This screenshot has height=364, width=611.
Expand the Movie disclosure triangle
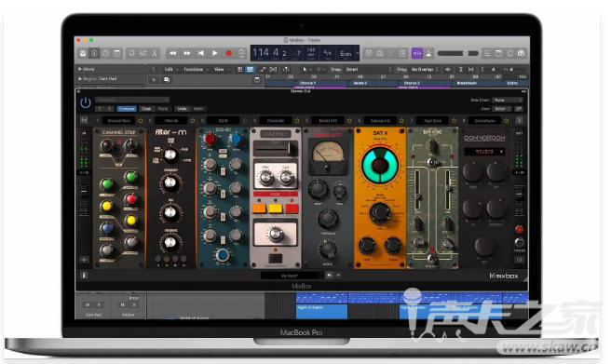click(x=80, y=69)
